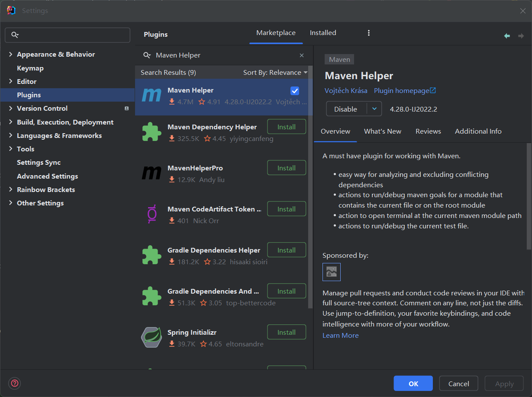Click the Spring Initializr leaf icon
Image resolution: width=532 pixels, height=397 pixels.
[152, 337]
